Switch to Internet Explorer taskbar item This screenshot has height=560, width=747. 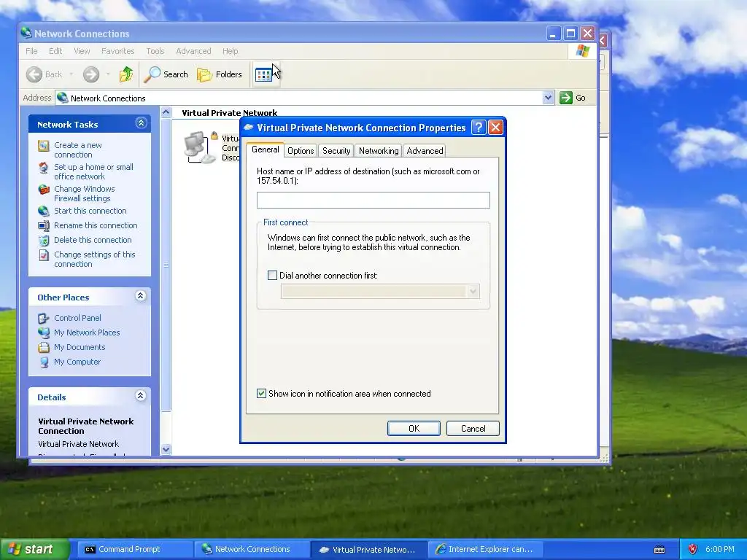pos(485,550)
